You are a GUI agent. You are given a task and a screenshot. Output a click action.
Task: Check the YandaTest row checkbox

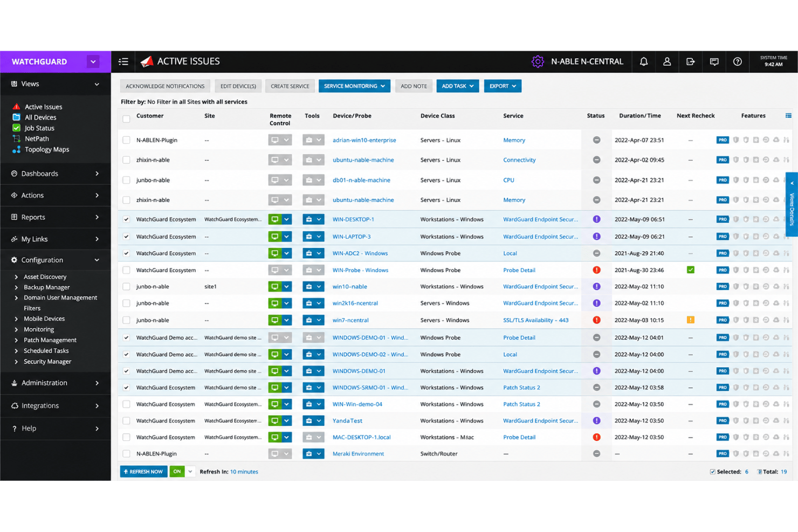click(126, 421)
